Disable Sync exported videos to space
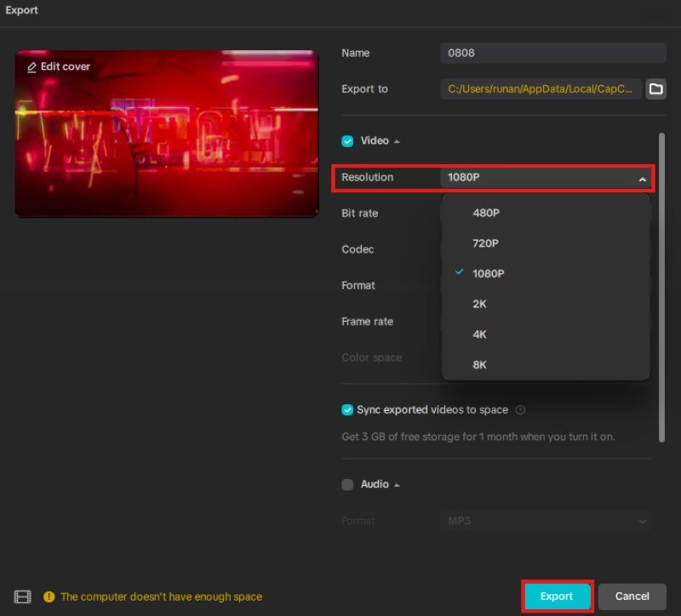 [x=347, y=409]
